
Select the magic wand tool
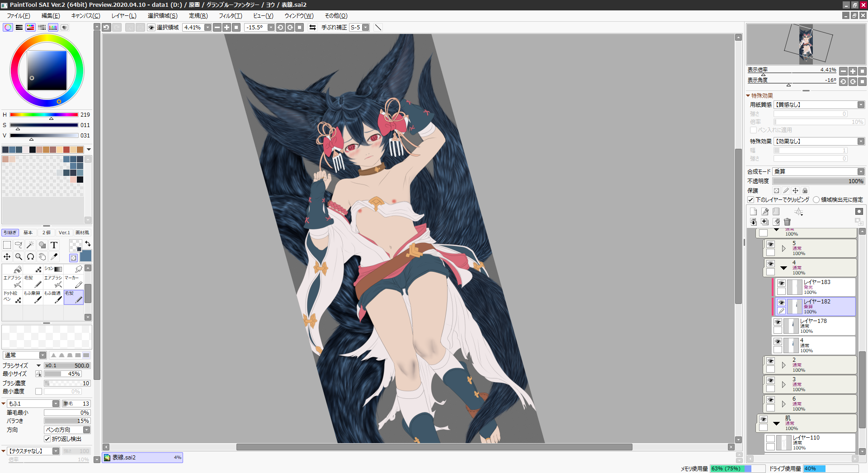tap(30, 245)
